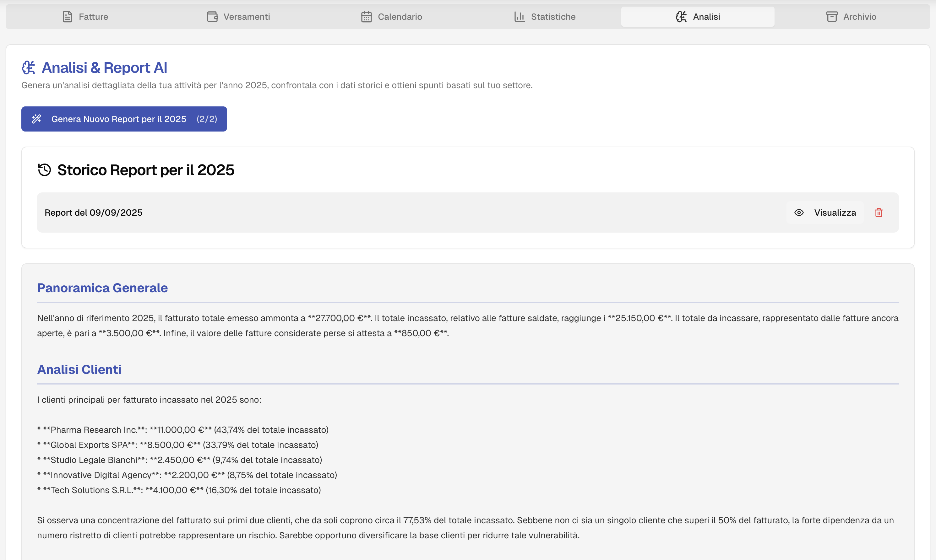
Task: Click the Panoramica Generale heading
Action: tap(102, 288)
